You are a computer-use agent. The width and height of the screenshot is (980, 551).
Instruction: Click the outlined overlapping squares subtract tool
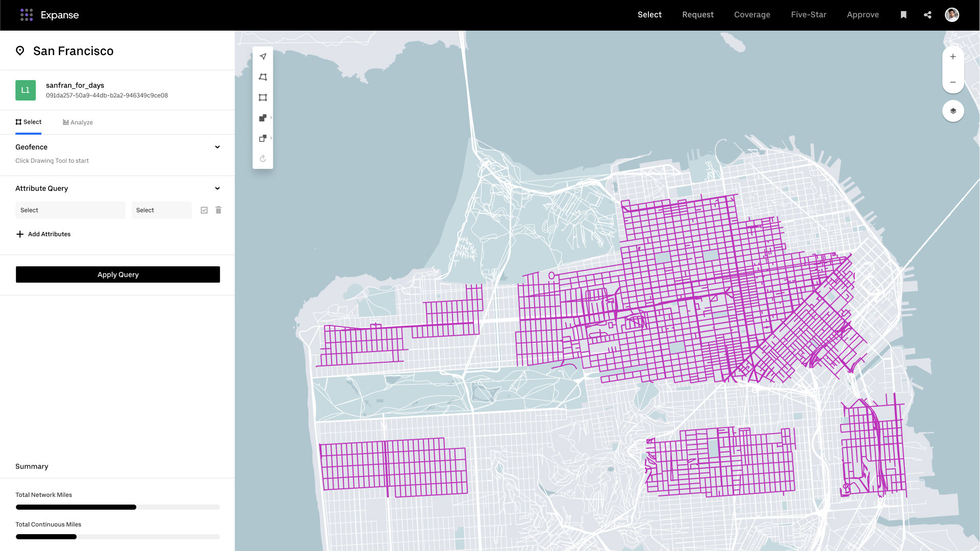(263, 138)
